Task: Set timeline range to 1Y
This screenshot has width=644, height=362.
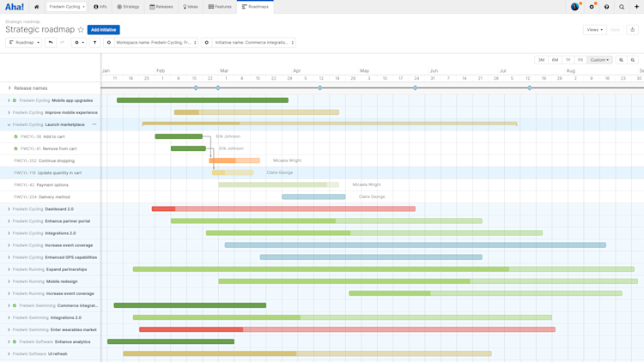Action: coord(568,60)
